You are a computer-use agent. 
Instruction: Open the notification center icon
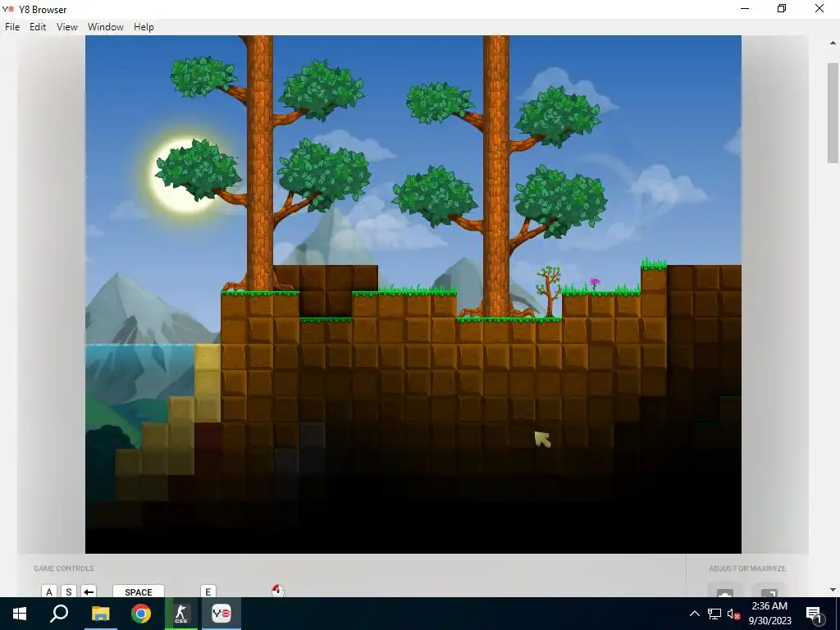[x=813, y=614]
